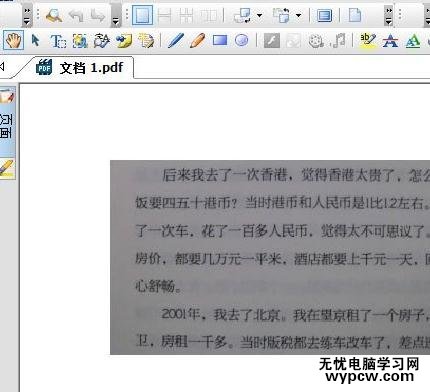Click the embedded photo of book text
430x392 pixels.
pos(270,257)
